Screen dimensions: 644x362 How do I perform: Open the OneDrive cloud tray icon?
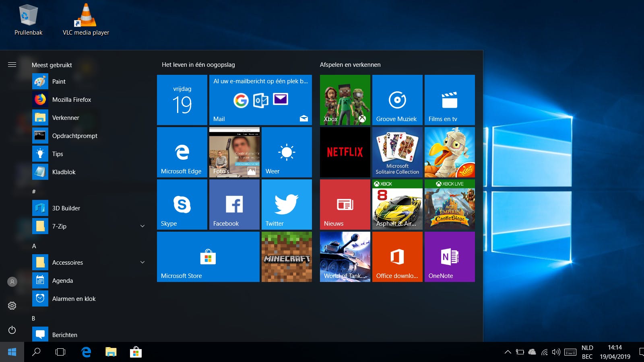[x=532, y=352]
